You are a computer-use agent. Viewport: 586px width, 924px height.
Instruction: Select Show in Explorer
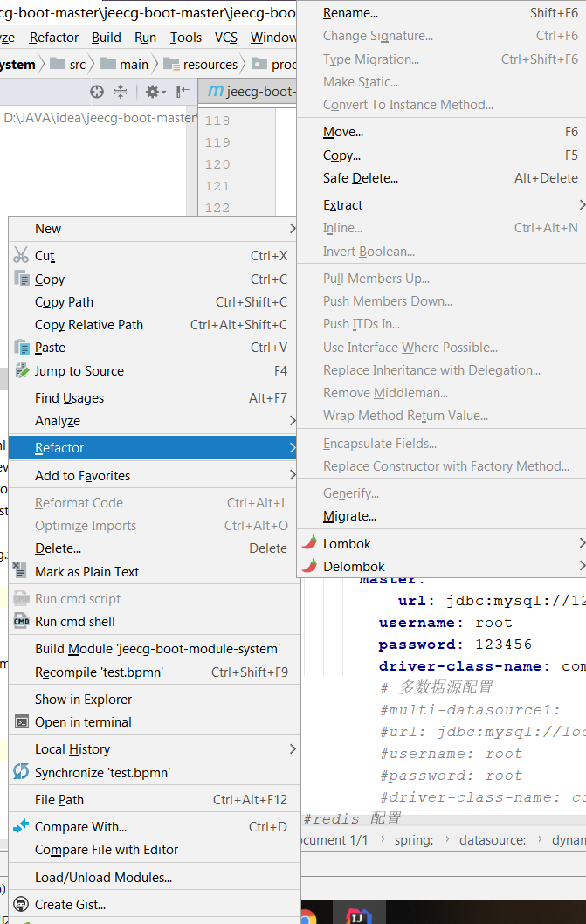[x=155, y=699]
